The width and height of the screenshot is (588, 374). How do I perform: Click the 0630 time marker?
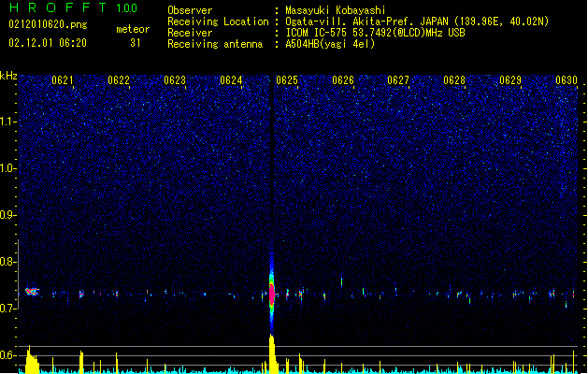pyautogui.click(x=566, y=80)
